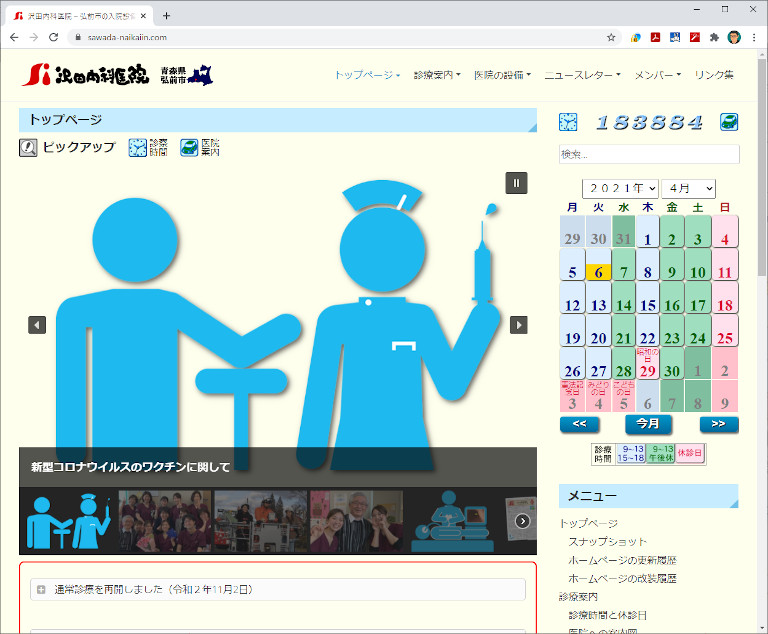Go back to the previous page
The image size is (768, 634).
coord(14,37)
